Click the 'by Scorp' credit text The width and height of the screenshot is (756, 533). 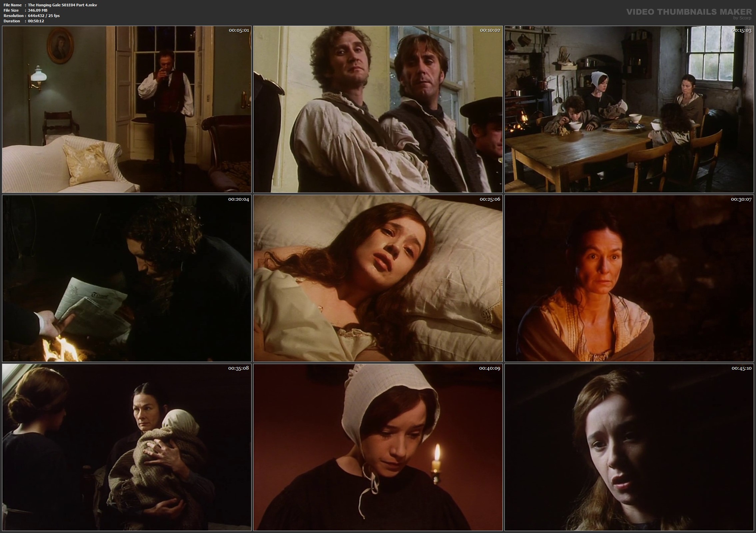coord(742,18)
